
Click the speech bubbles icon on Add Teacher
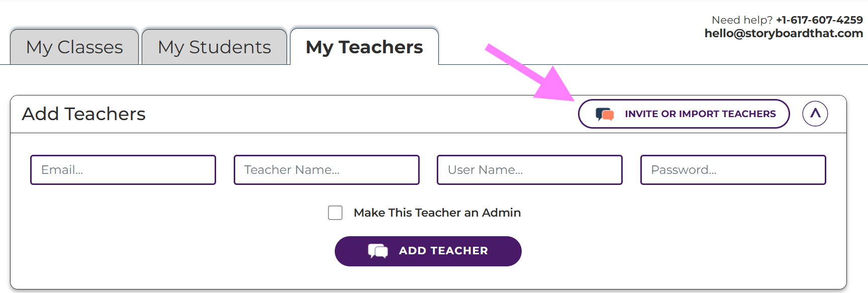tap(378, 251)
